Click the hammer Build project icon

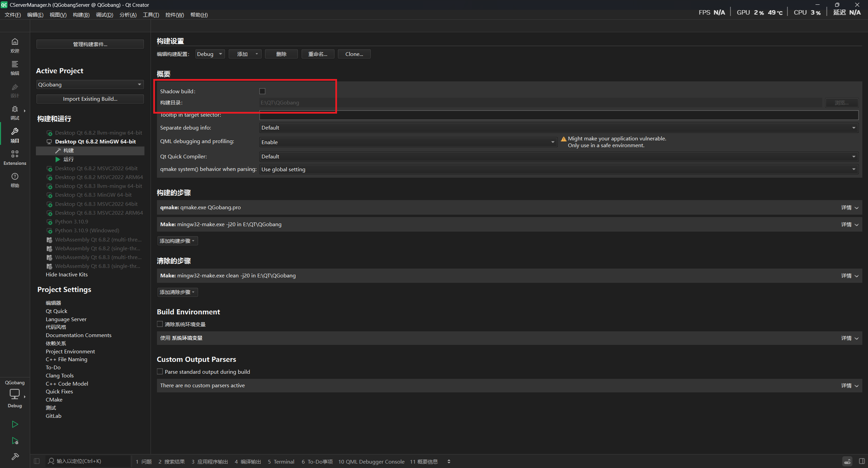[15, 456]
